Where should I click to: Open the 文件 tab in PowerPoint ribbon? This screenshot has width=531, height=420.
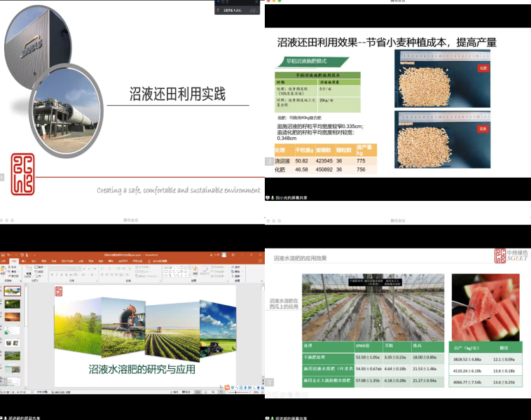tap(4, 261)
